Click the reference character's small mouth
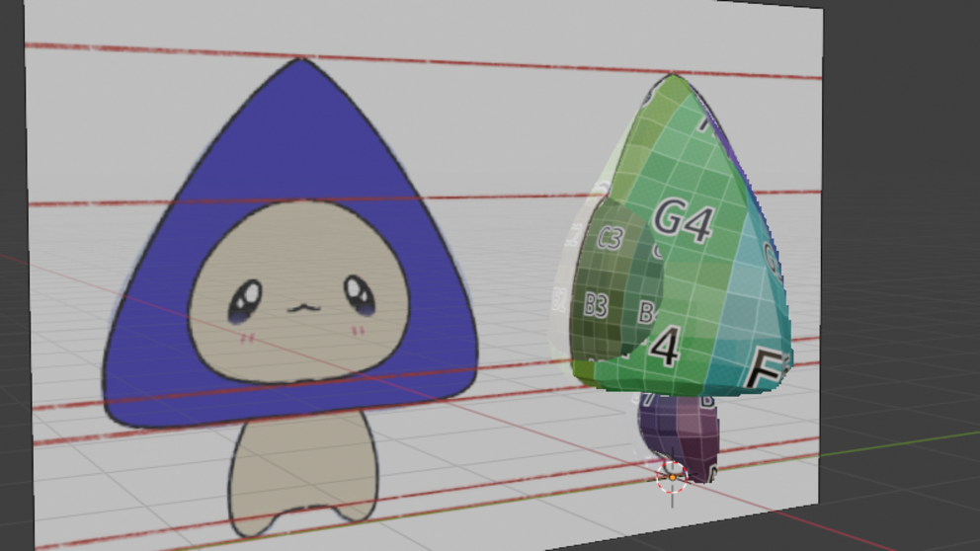 pos(303,307)
